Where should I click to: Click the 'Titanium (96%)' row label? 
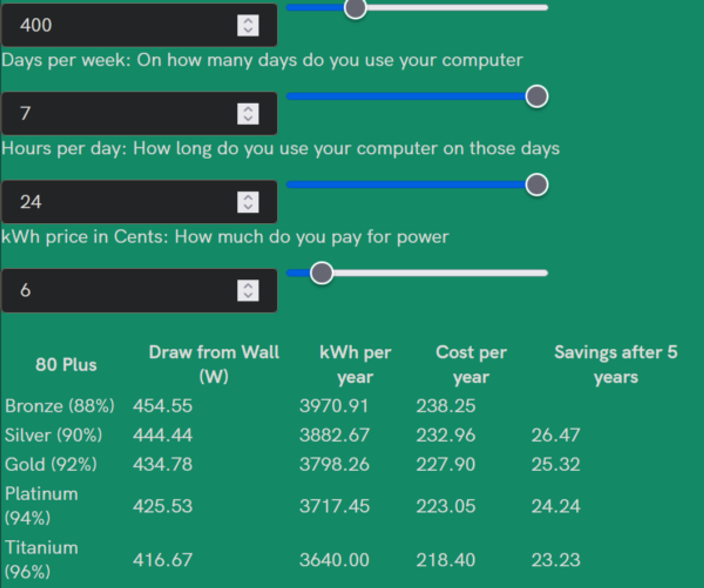pos(41,560)
